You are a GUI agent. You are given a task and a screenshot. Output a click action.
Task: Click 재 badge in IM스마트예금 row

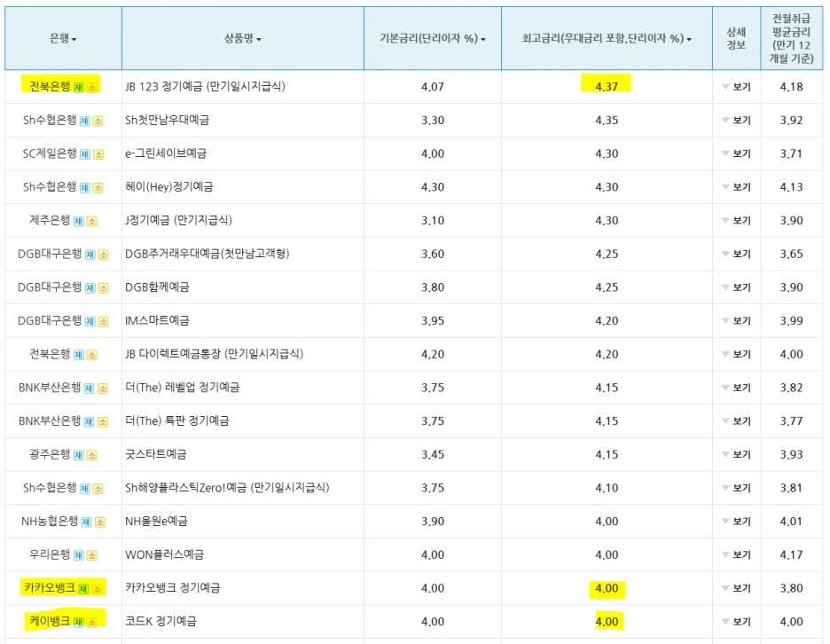click(x=90, y=321)
